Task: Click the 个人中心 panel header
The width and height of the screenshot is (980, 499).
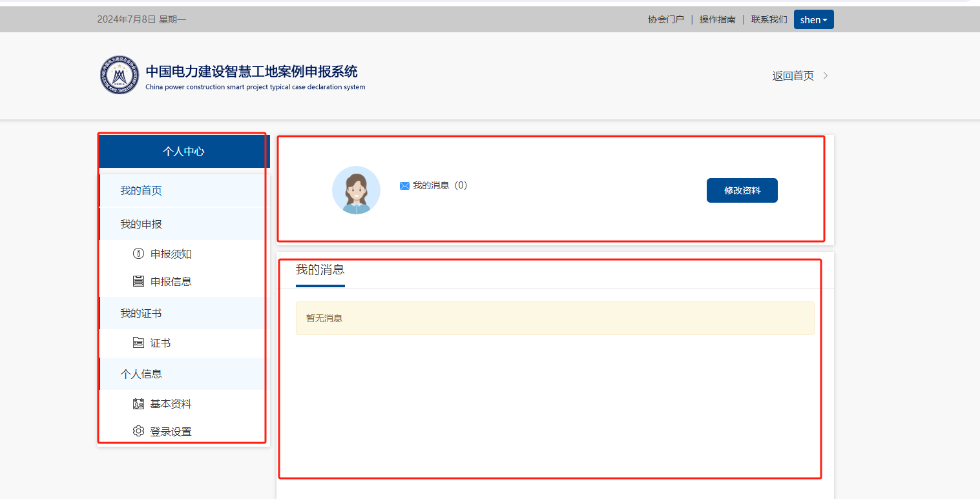Action: click(183, 151)
